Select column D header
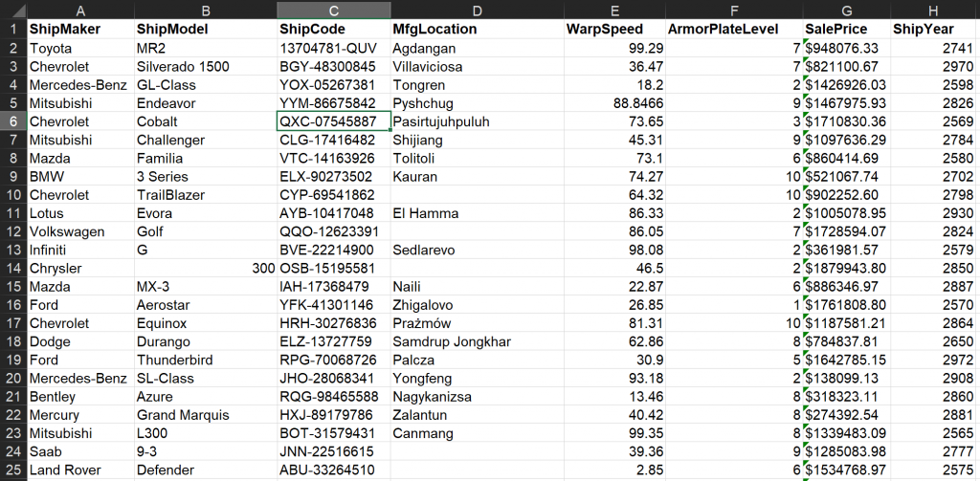980x481 pixels. [478, 10]
